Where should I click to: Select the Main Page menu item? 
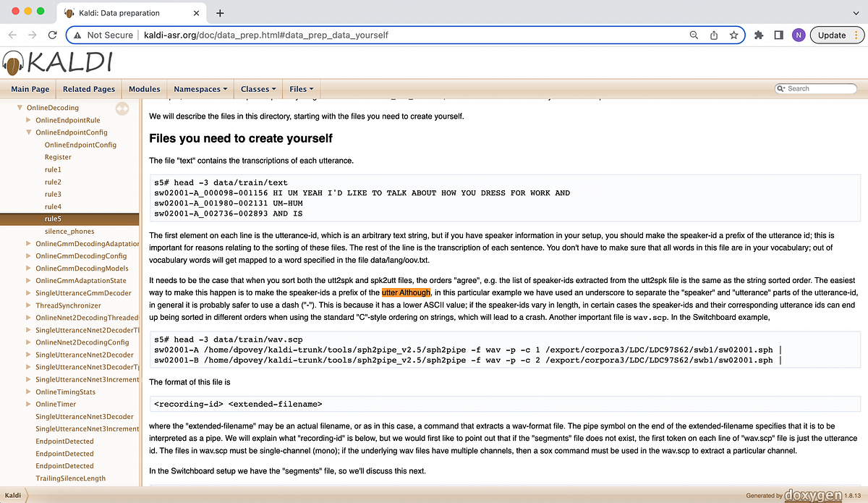click(30, 89)
